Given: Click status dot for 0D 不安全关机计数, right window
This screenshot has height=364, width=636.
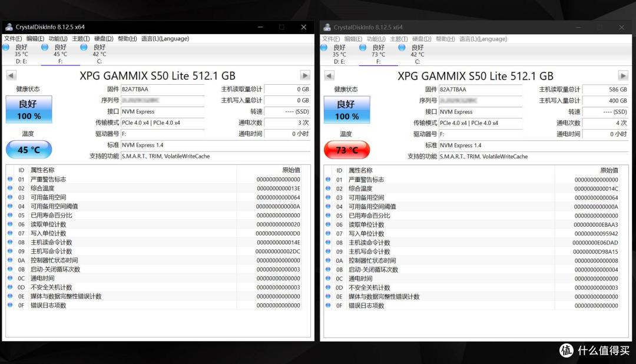Looking at the screenshot, I should coord(328,287).
